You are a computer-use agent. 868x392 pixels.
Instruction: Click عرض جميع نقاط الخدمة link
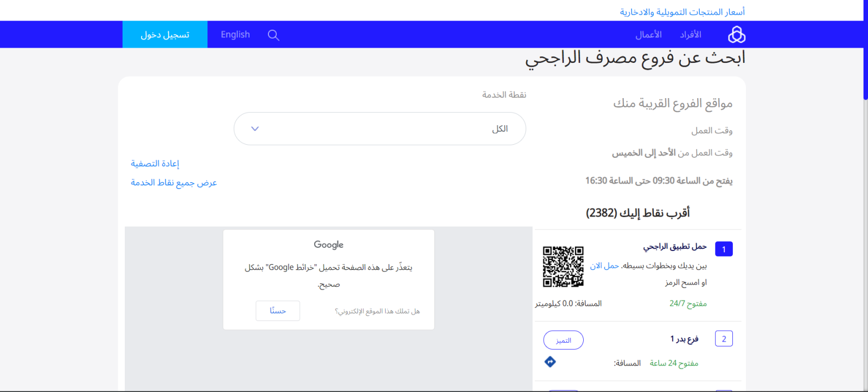[174, 183]
